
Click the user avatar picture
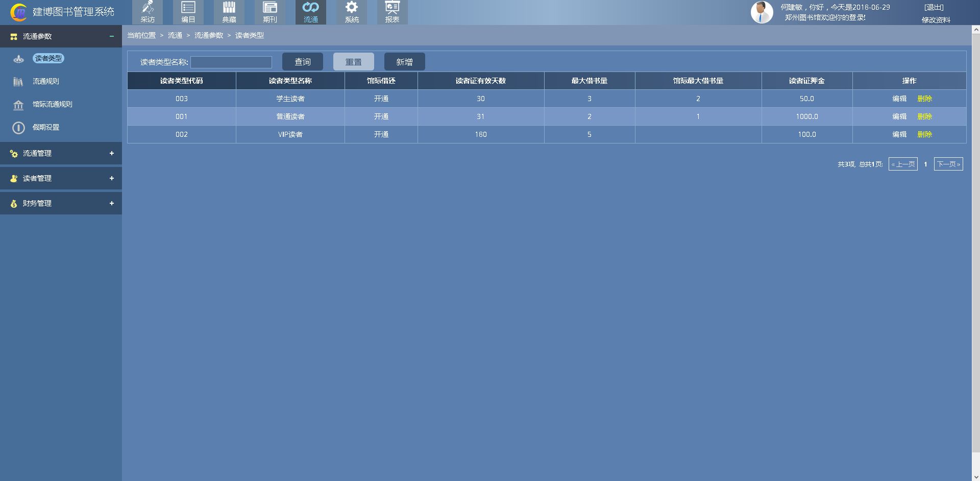[x=762, y=12]
